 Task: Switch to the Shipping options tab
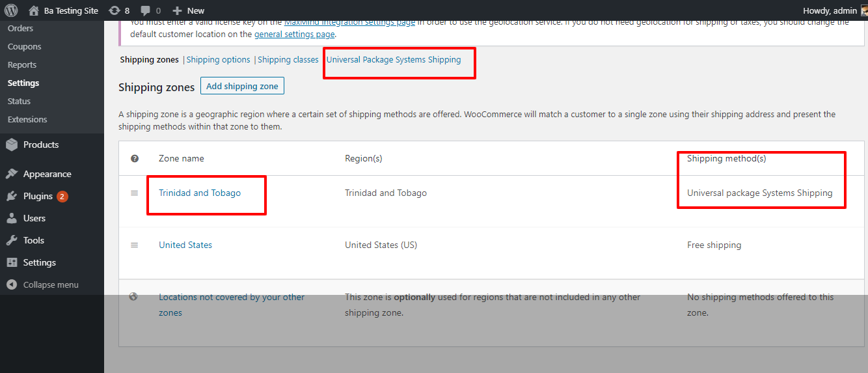[218, 60]
